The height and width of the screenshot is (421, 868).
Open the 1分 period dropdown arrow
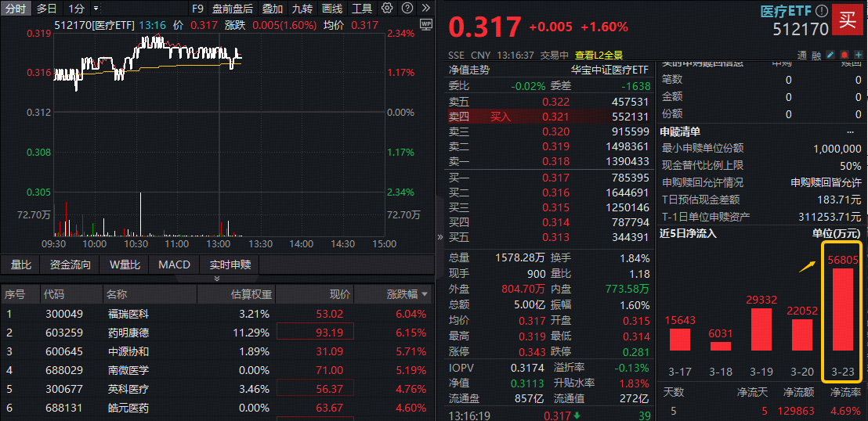96,9
